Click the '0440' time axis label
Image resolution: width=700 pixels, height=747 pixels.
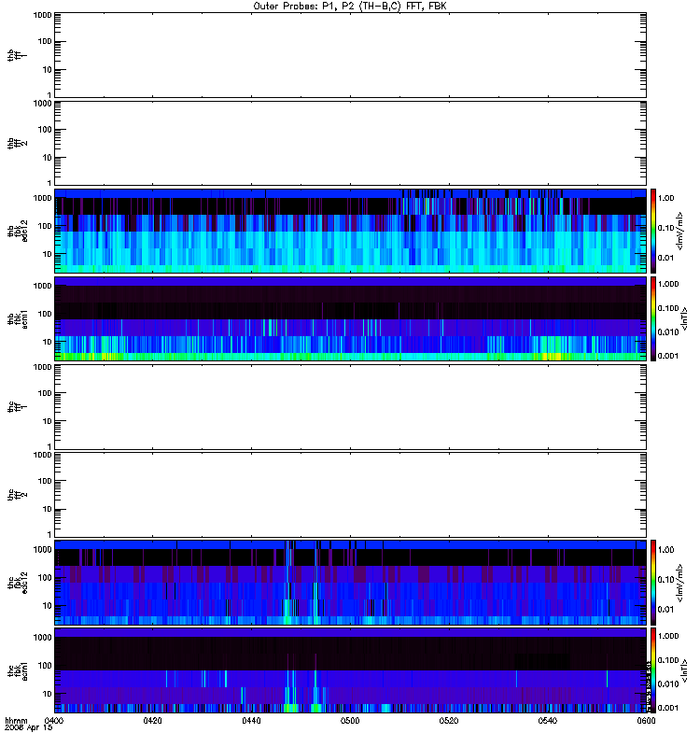(251, 721)
